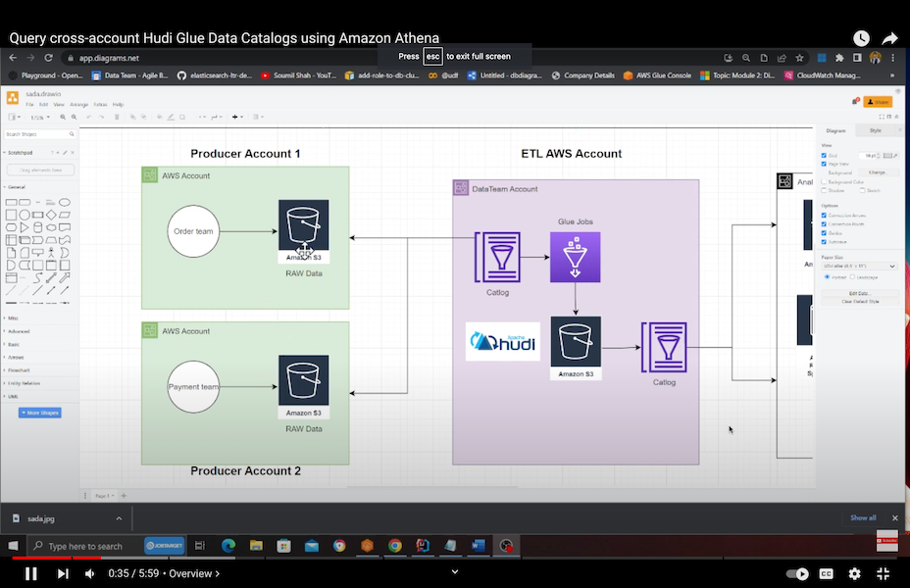910x588 pixels.
Task: Click the undo arrow in toolbar
Action: (x=88, y=117)
